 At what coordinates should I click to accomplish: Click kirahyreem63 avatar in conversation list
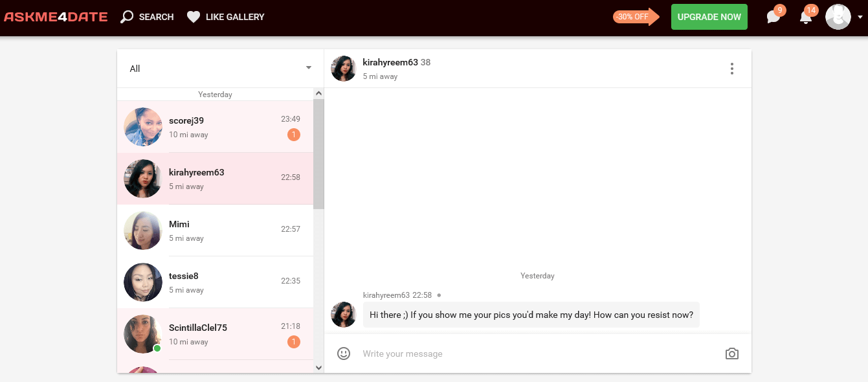(x=143, y=179)
